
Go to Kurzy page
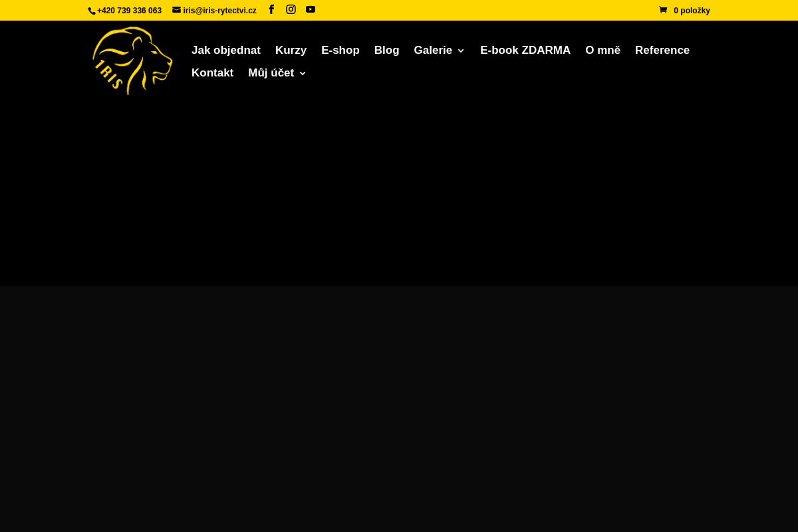pos(291,51)
